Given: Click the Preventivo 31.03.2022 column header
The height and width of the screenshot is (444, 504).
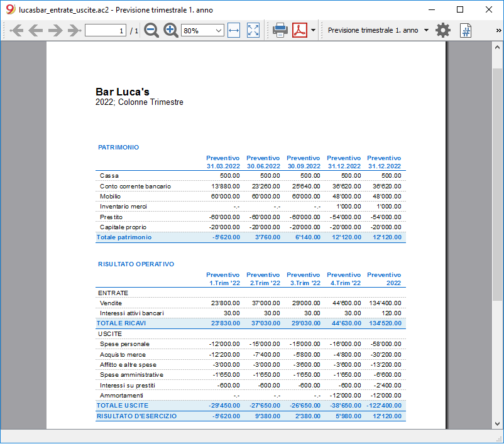Looking at the screenshot, I should [x=223, y=162].
